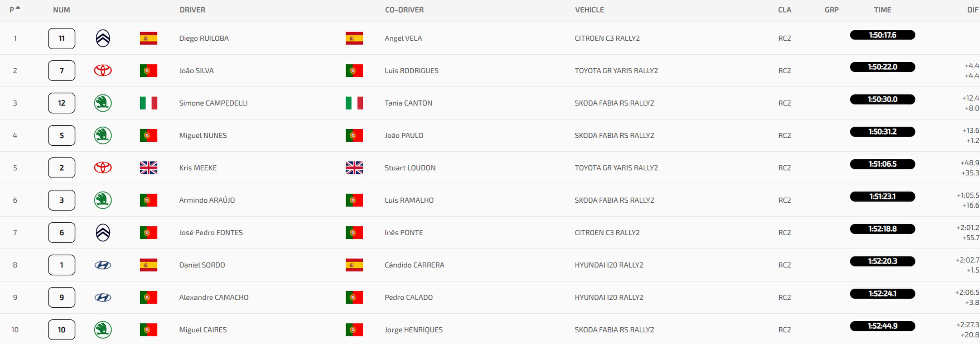Click the Citroen logo beside Diego RUILOBA
980x344 pixels.
point(103,38)
